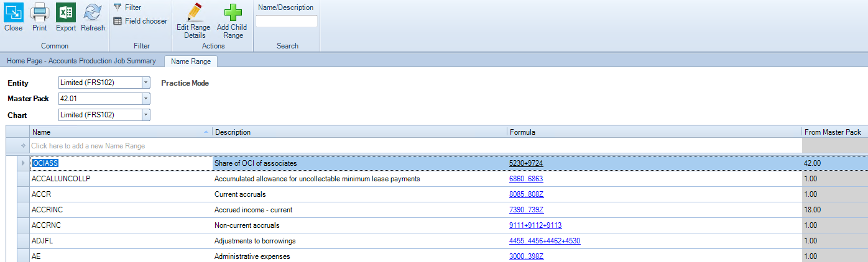The height and width of the screenshot is (262, 868).
Task: Switch to Home Page - Accounts Production Job Summary tab
Action: click(x=81, y=61)
